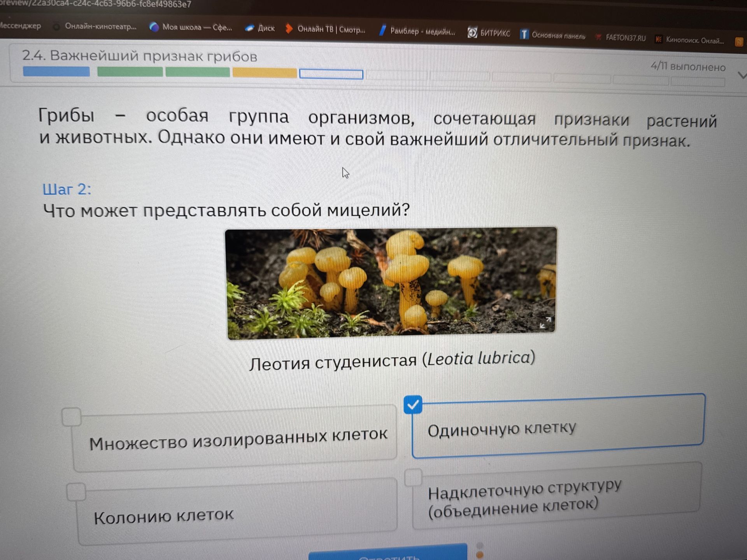Image resolution: width=747 pixels, height=560 pixels.
Task: Check the Колонию клеток option
Action: [76, 492]
